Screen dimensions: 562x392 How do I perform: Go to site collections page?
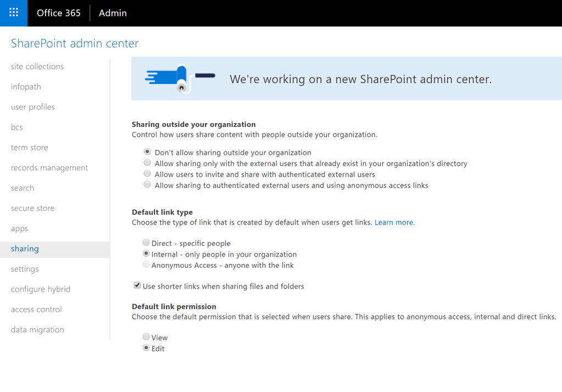(37, 66)
